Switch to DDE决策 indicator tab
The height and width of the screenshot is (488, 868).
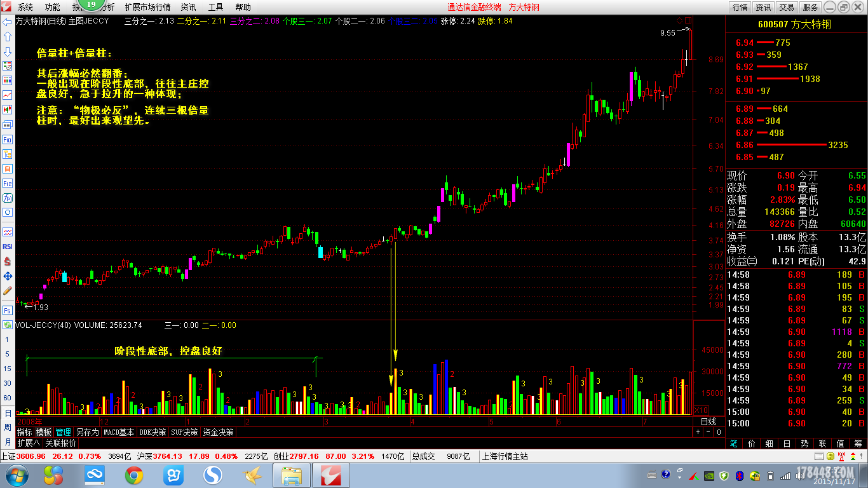(x=153, y=432)
